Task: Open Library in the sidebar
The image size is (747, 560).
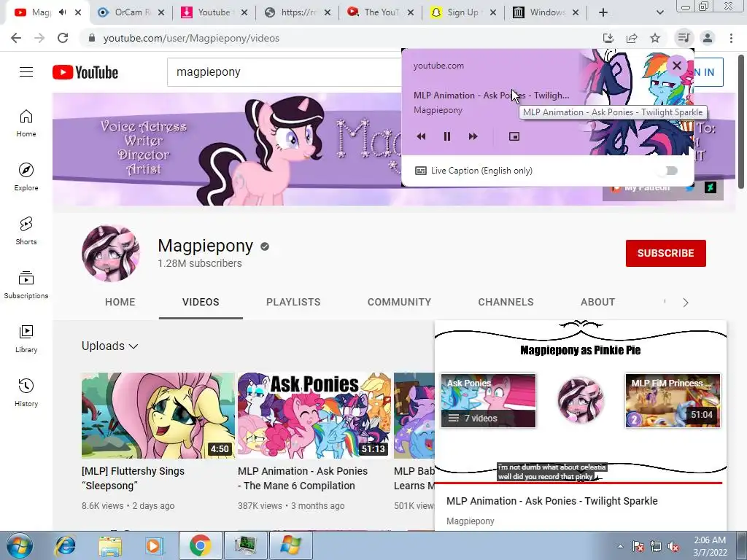Action: pos(26,338)
